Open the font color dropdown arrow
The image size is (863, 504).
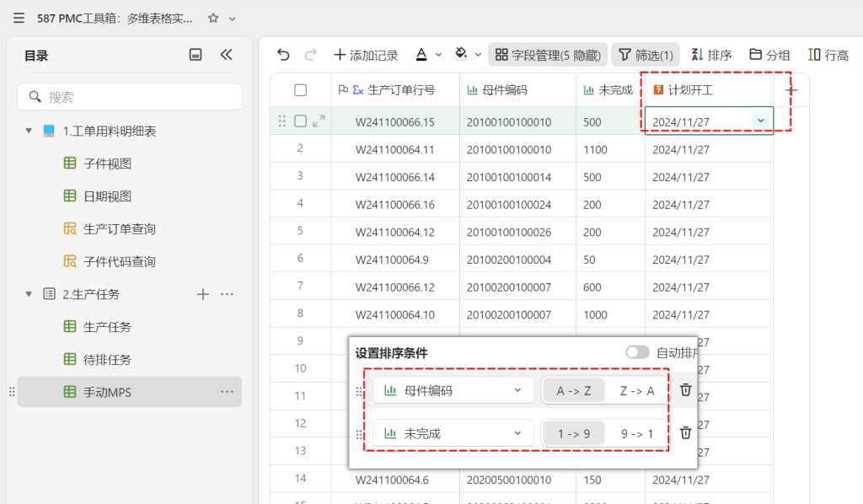[x=438, y=55]
